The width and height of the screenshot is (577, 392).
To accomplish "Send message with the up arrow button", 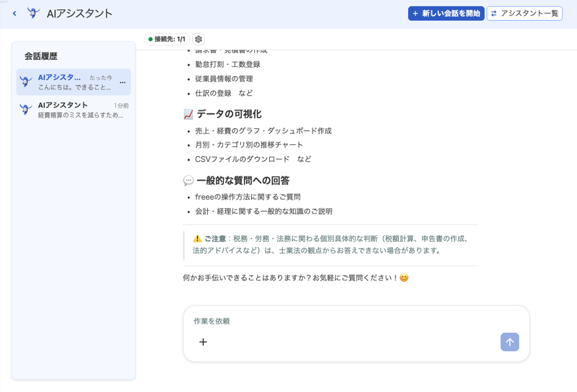I will (x=510, y=342).
